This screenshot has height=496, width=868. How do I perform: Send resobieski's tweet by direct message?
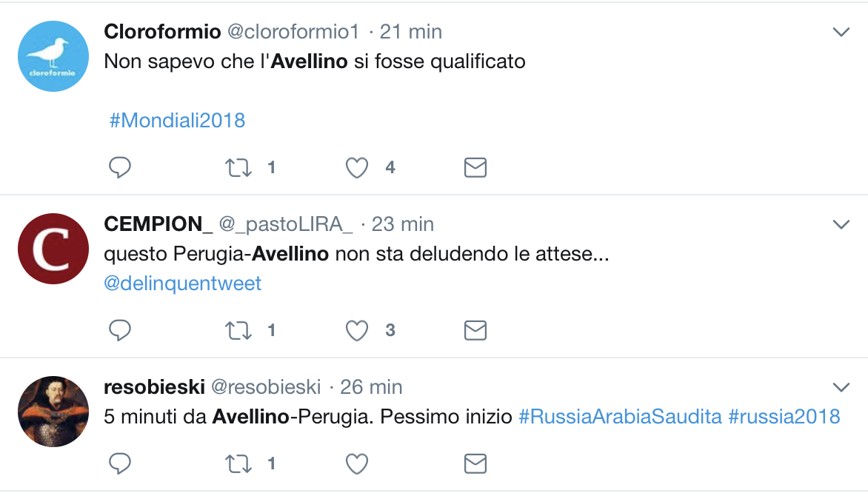point(475,464)
